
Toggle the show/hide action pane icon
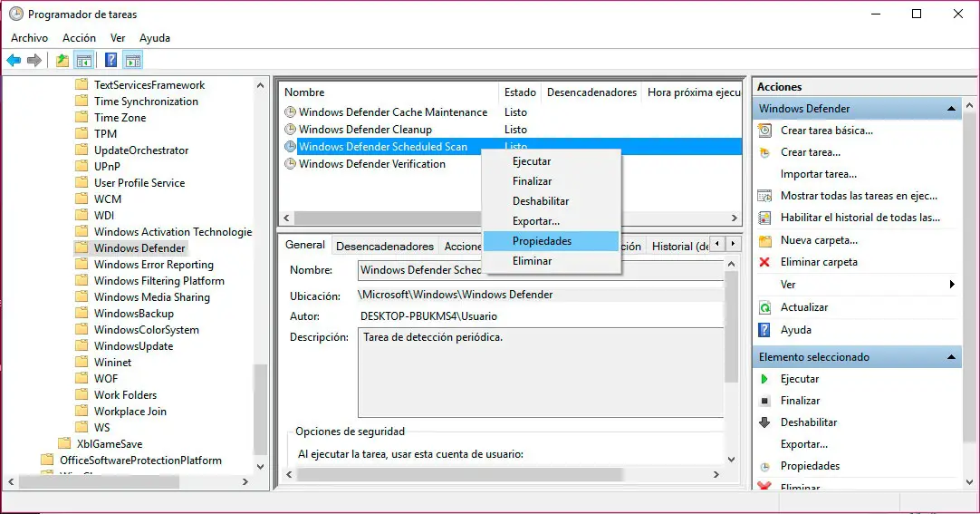132,60
